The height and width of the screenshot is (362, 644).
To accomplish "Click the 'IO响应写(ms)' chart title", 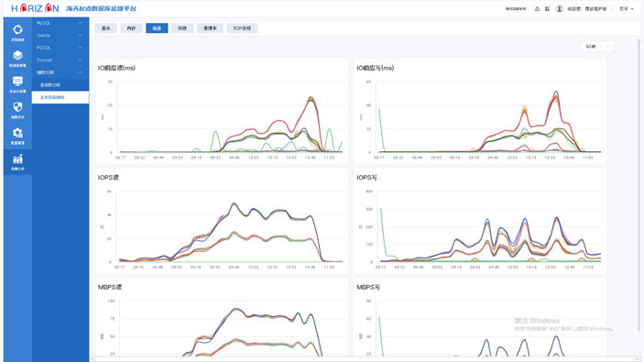I will [376, 68].
